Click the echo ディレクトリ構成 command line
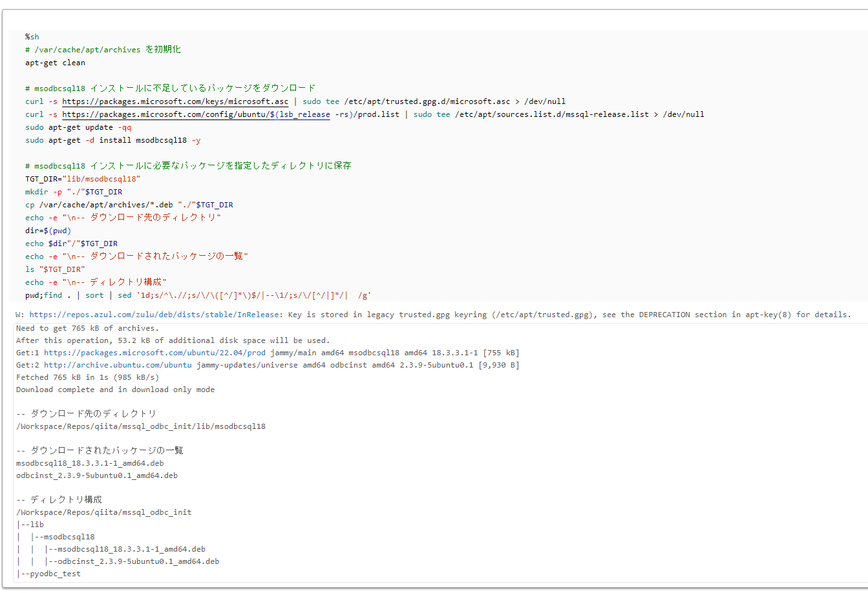The width and height of the screenshot is (868, 593). click(x=96, y=282)
